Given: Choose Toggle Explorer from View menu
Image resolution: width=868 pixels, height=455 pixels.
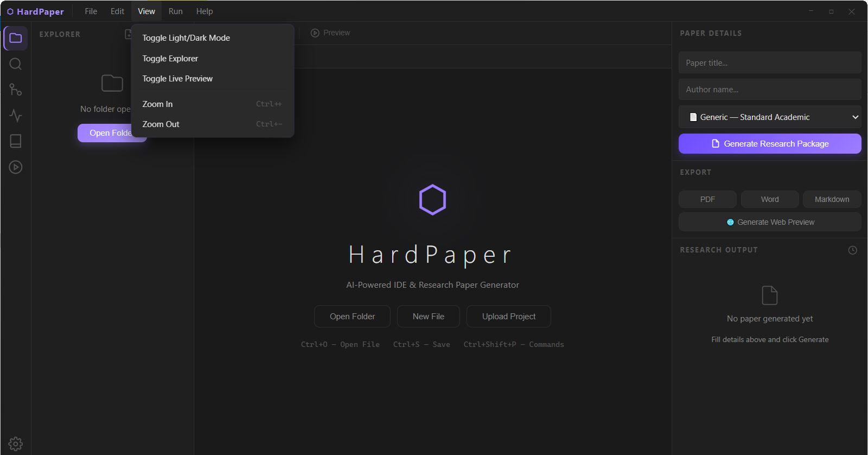Looking at the screenshot, I should click(x=213, y=59).
